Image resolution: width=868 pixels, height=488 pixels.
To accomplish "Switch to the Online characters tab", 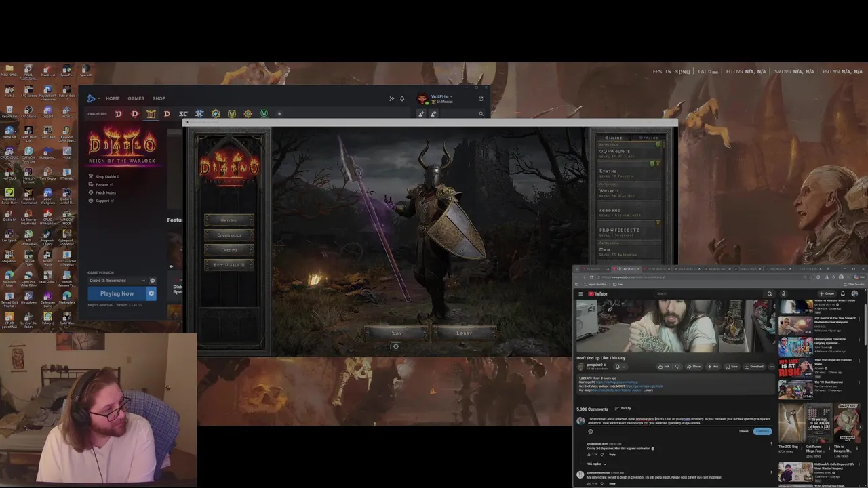I will pyautogui.click(x=614, y=138).
